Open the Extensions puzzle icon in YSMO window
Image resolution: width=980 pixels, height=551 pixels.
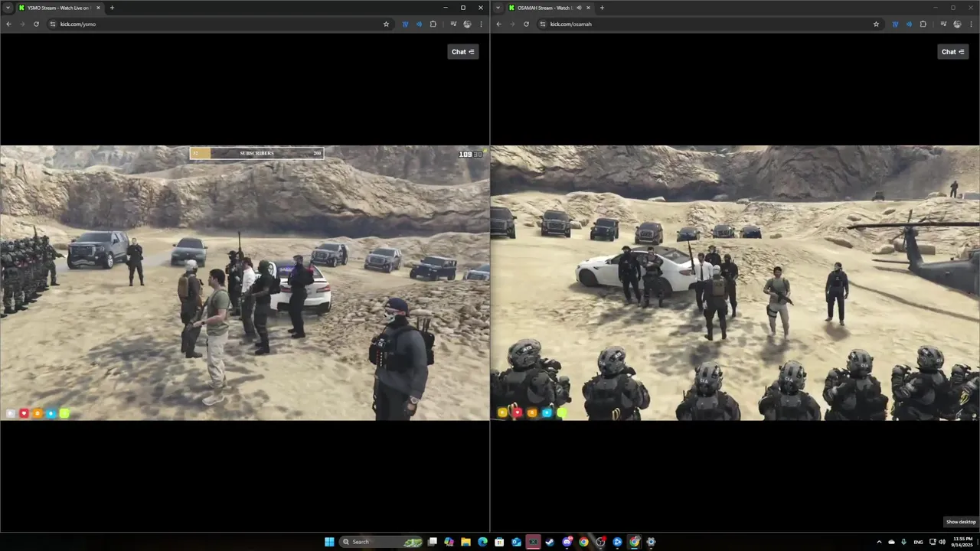click(433, 24)
